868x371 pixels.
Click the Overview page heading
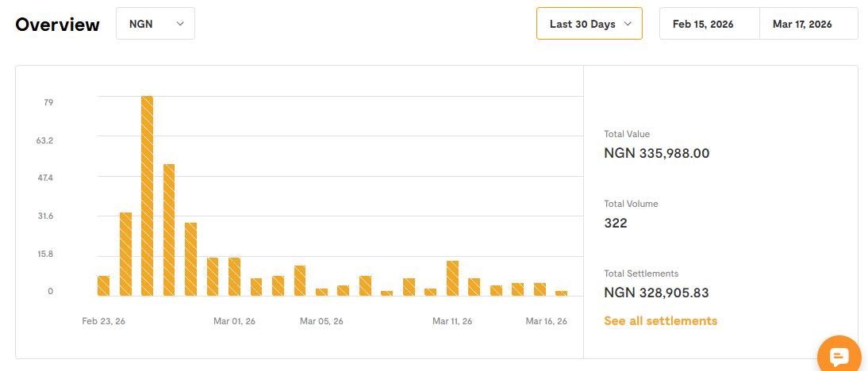[57, 25]
